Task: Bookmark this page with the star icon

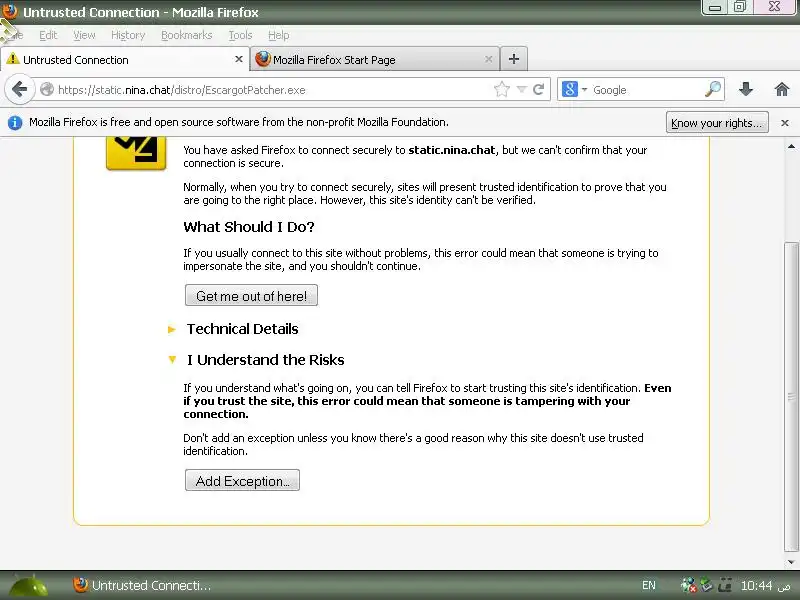Action: point(502,90)
